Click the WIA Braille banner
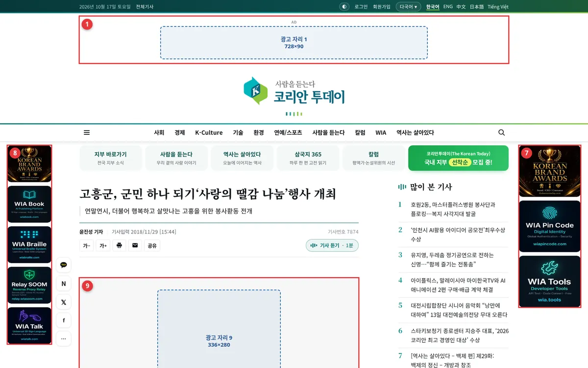This screenshot has height=368, width=588. point(29,244)
